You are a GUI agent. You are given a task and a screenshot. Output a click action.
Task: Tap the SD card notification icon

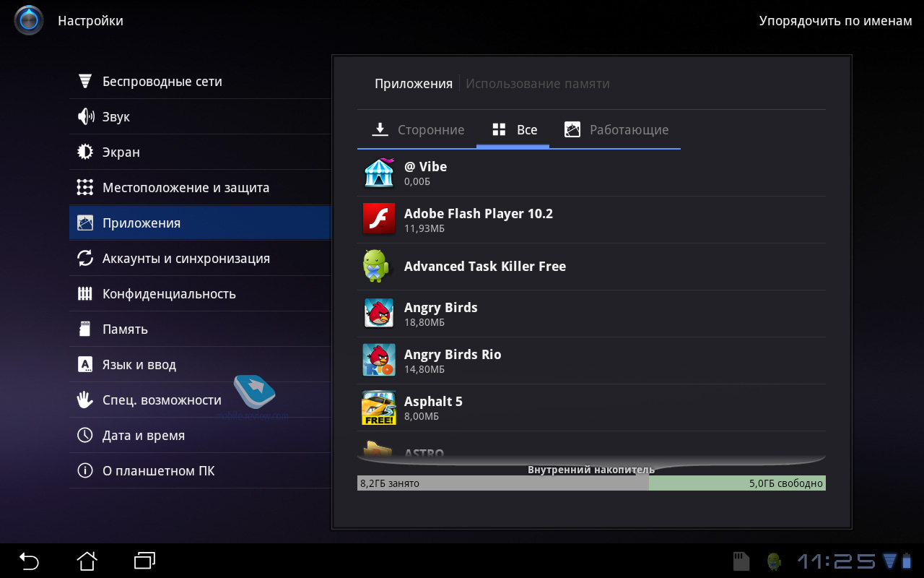click(741, 561)
